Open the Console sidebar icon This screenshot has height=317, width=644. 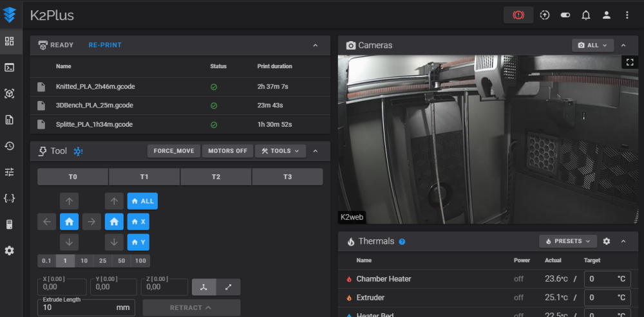tap(9, 68)
